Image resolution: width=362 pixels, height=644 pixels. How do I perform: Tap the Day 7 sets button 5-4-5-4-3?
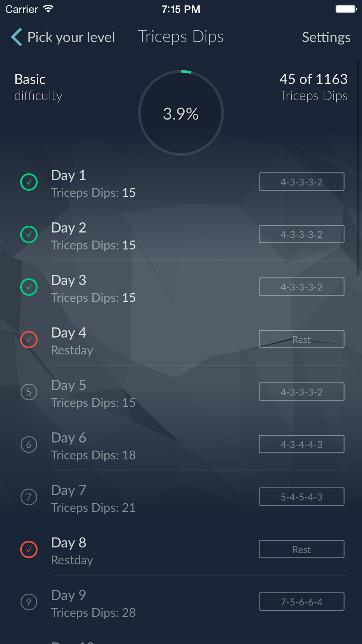[x=302, y=497]
